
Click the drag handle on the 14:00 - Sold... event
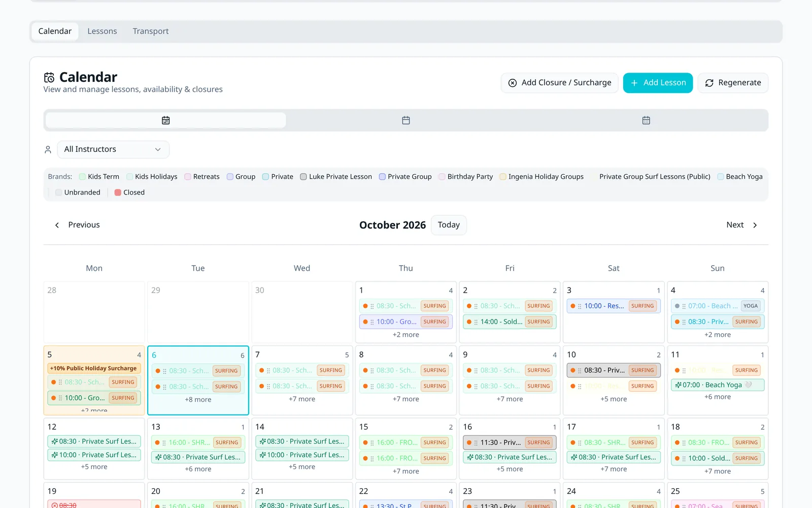(476, 322)
